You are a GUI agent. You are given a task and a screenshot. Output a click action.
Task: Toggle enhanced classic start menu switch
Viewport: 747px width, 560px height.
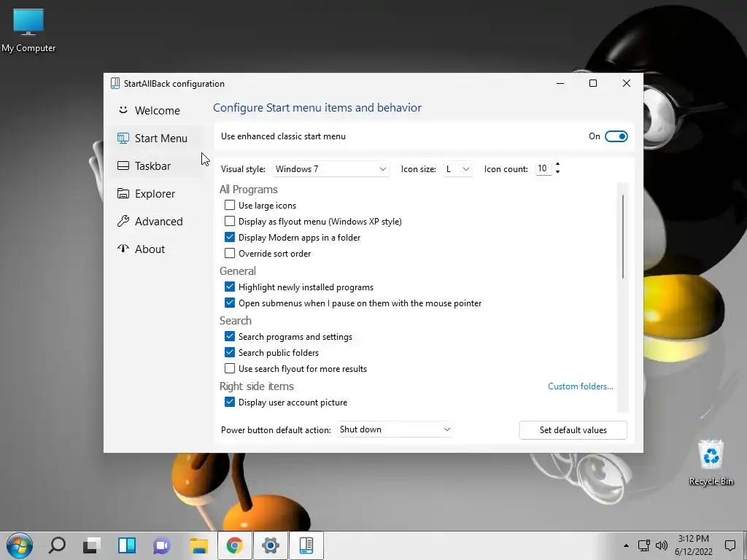[x=616, y=136]
